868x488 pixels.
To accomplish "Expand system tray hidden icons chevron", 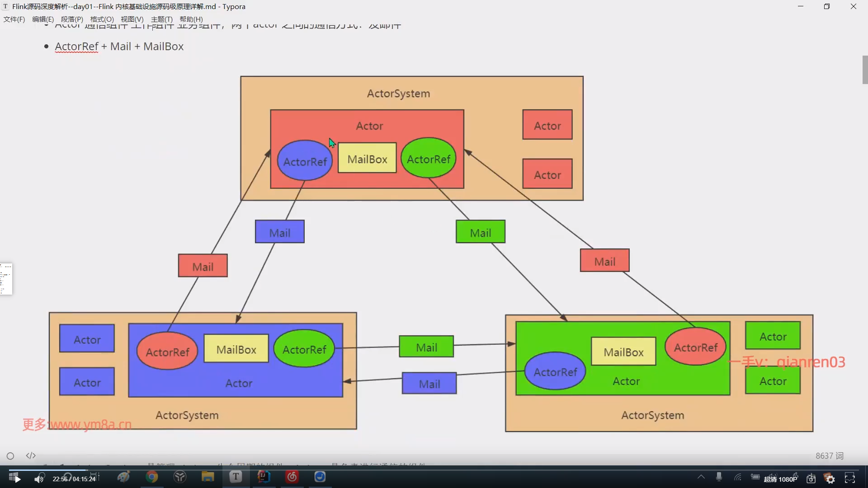I will (701, 477).
